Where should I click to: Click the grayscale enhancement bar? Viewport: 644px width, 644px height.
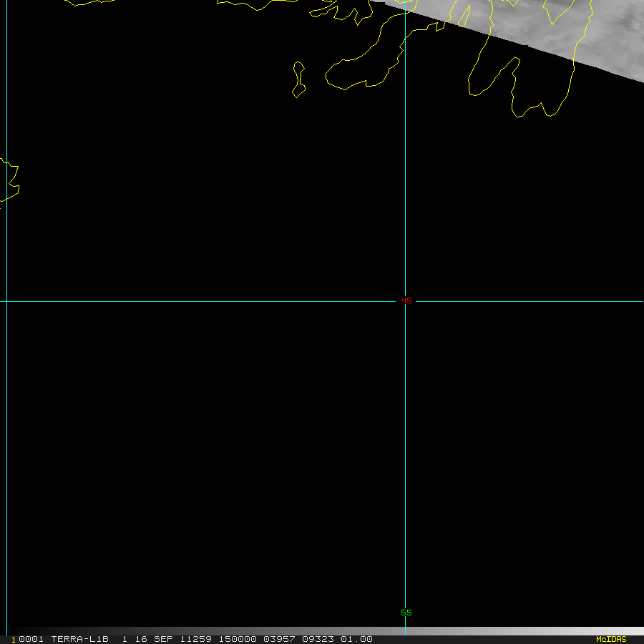pyautogui.click(x=322, y=631)
